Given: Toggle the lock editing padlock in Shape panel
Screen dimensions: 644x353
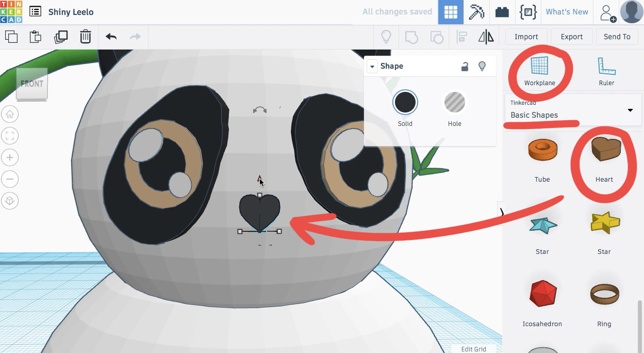Looking at the screenshot, I should (x=465, y=66).
